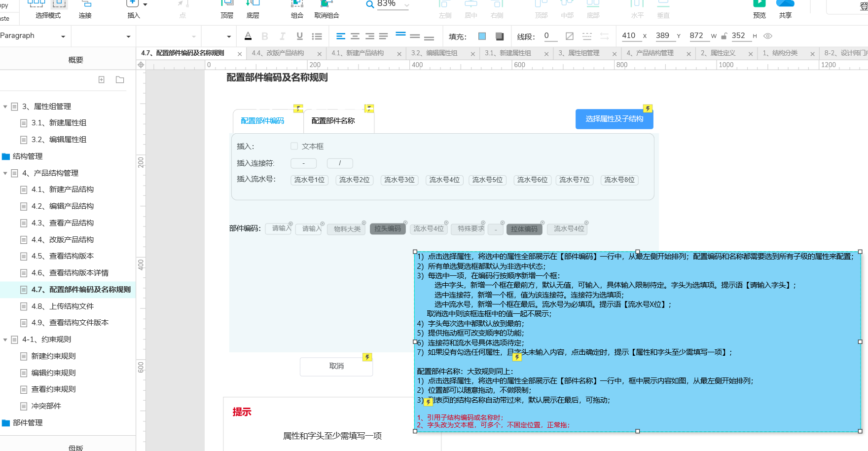Collapse the 3、属性组管理 tree node
The height and width of the screenshot is (451, 868).
5,107
